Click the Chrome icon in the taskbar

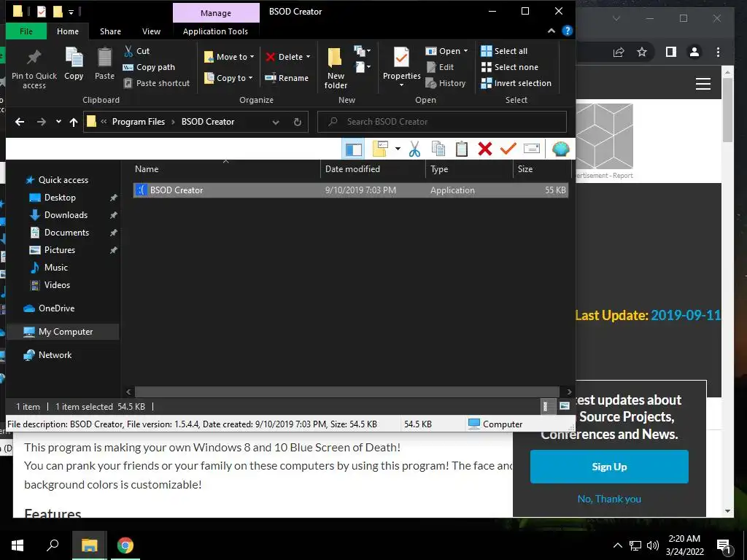point(125,545)
